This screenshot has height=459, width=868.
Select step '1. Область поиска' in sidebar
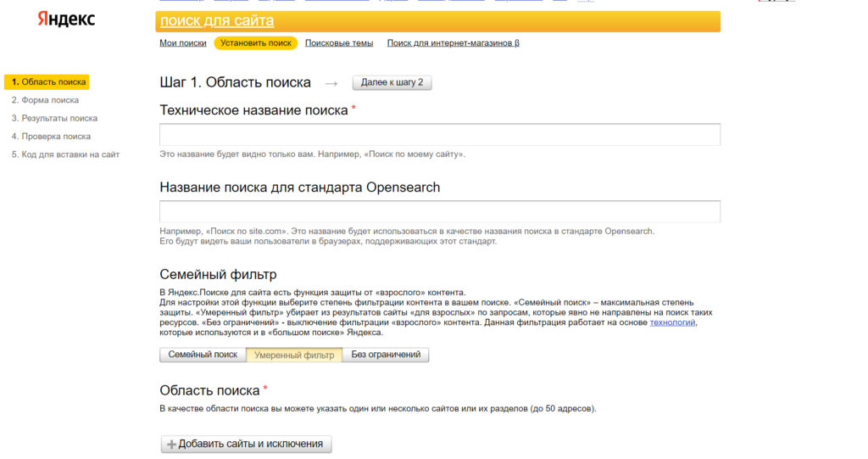pos(47,82)
